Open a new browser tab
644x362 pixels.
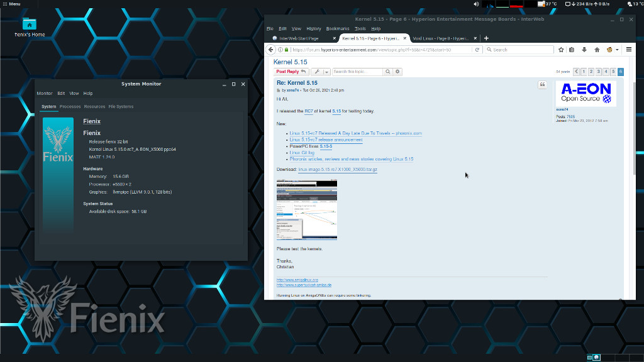point(486,38)
